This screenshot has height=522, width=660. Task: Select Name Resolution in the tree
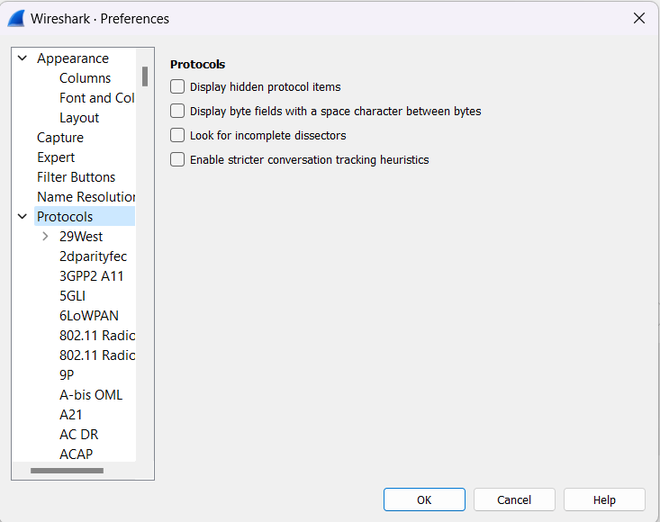click(86, 197)
